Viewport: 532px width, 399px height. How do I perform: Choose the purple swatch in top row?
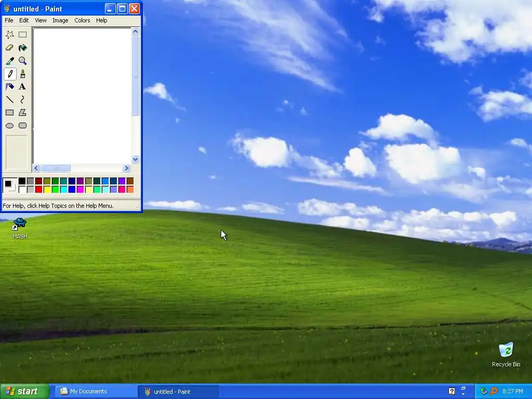point(81,181)
